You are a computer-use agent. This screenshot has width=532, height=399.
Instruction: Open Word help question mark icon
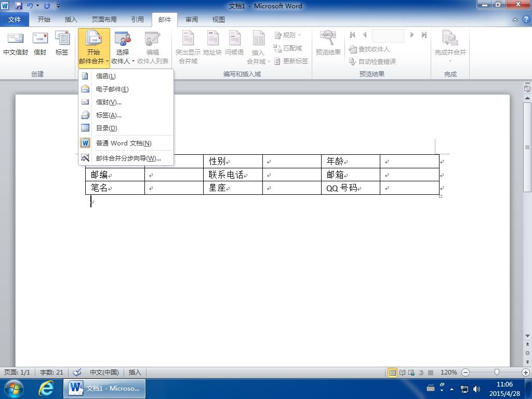526,19
